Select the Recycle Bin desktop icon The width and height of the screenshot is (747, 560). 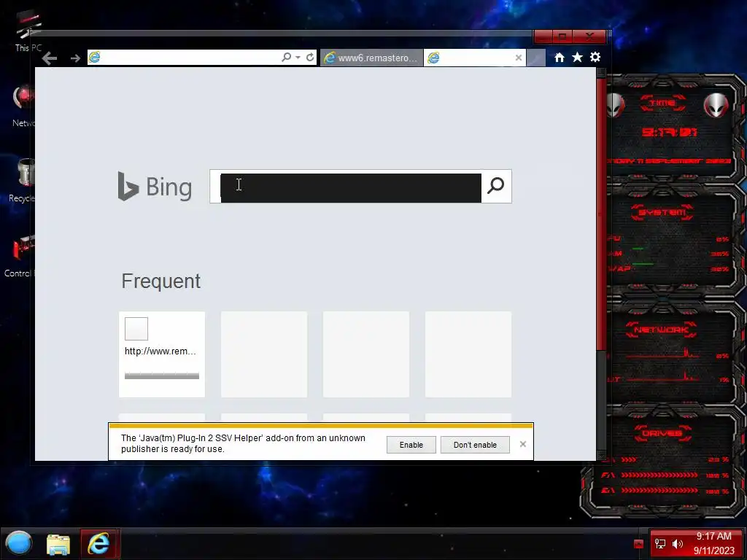point(23,180)
